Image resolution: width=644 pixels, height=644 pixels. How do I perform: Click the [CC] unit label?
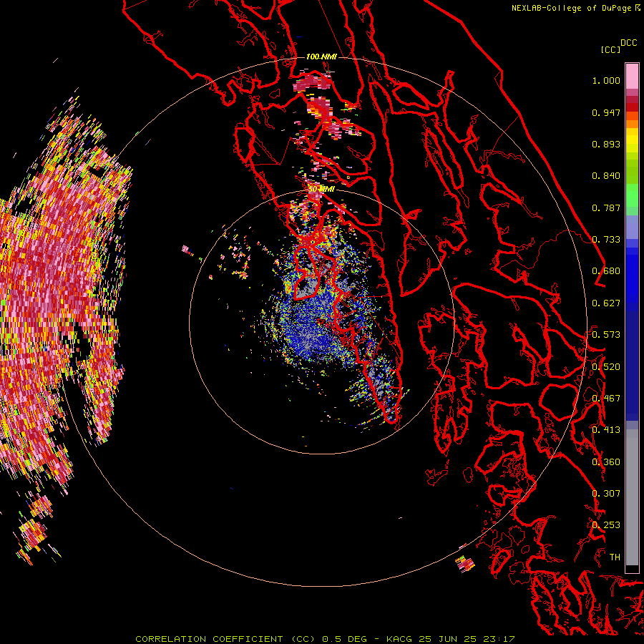tap(610, 49)
